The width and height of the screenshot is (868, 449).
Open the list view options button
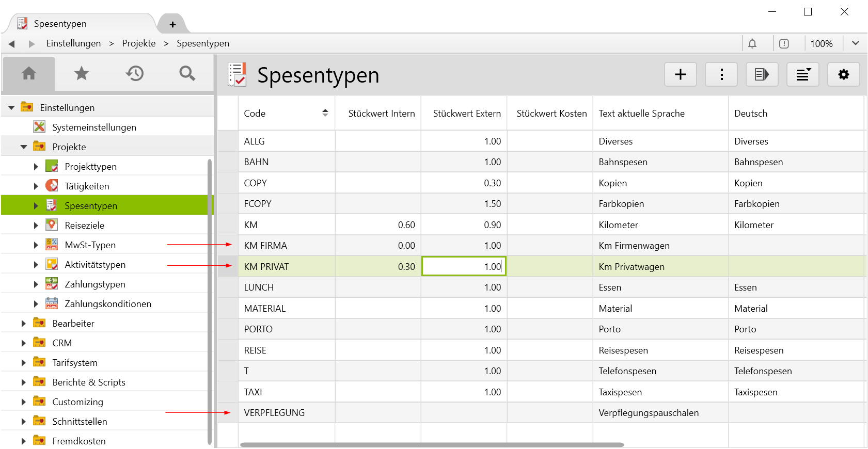tap(802, 75)
